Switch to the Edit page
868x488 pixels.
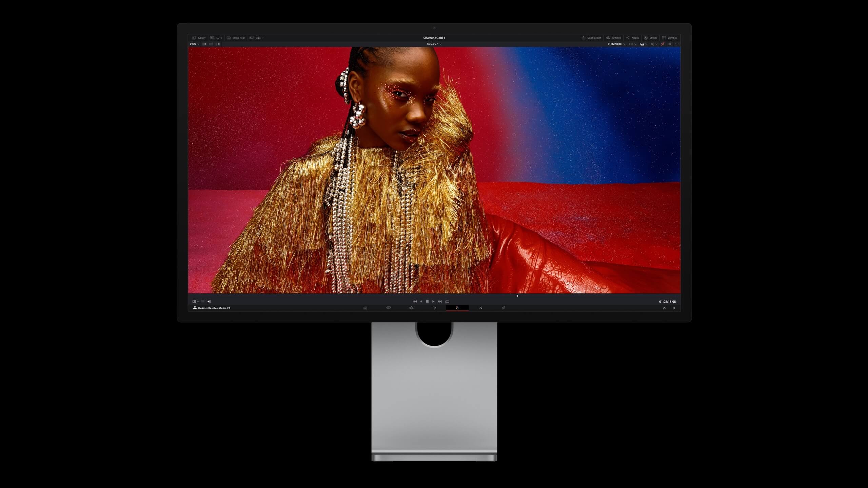pos(412,308)
